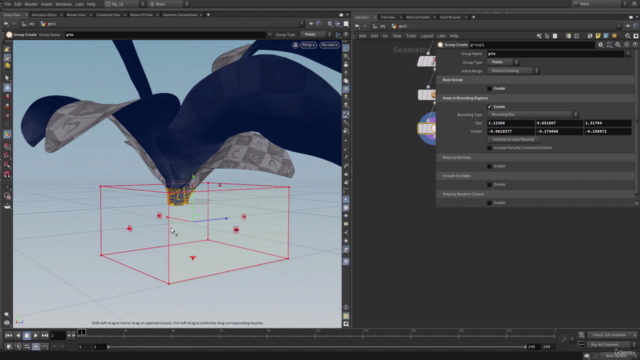Open the Key All Channels dropdown
640x360 pixels.
[x=611, y=344]
